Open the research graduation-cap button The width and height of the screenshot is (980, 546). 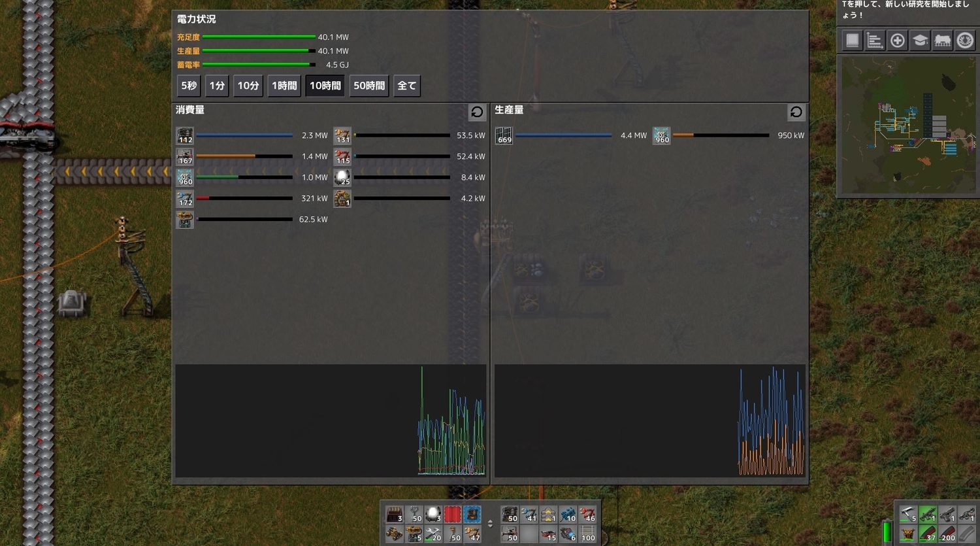[920, 41]
